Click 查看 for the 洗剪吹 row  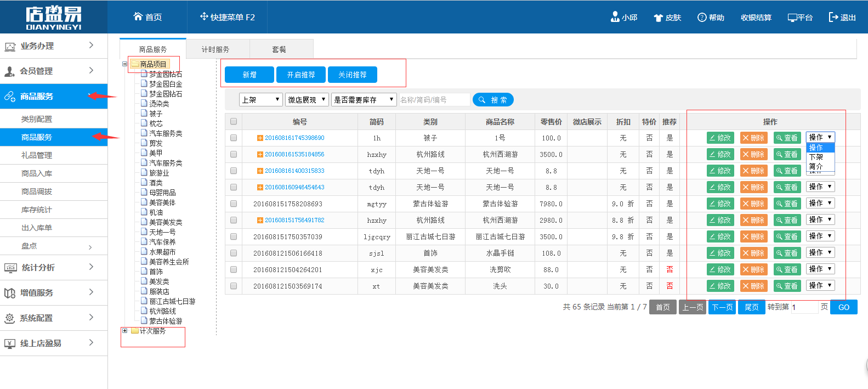(x=787, y=269)
